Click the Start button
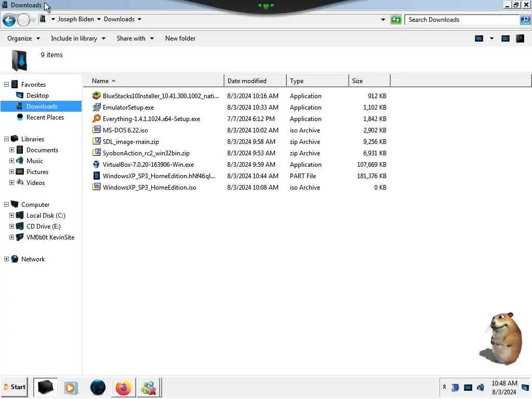 coord(15,387)
